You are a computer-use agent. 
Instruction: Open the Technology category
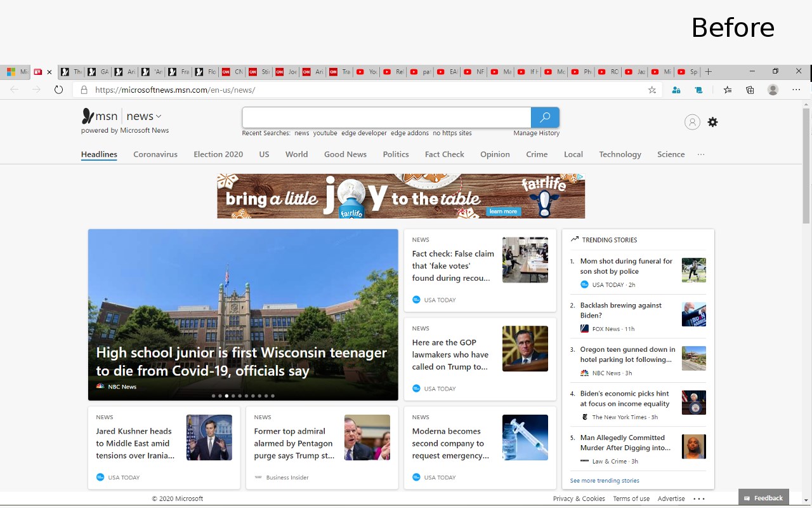[x=620, y=154]
